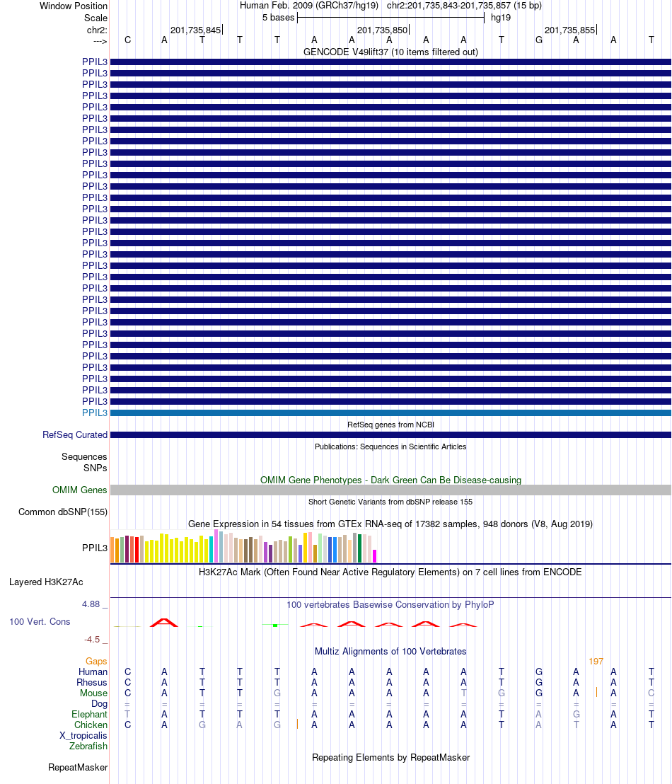Click the orange Gaps label
This screenshot has height=784, width=672.
coord(96,662)
